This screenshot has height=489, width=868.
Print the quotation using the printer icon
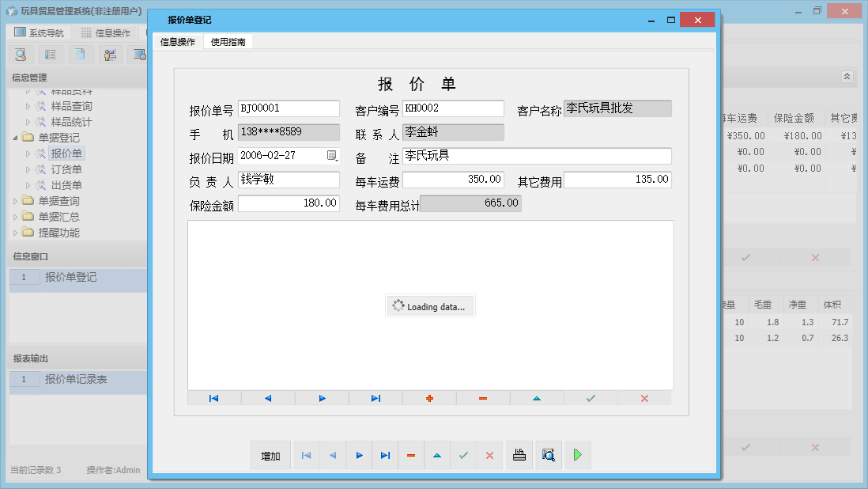pos(519,455)
